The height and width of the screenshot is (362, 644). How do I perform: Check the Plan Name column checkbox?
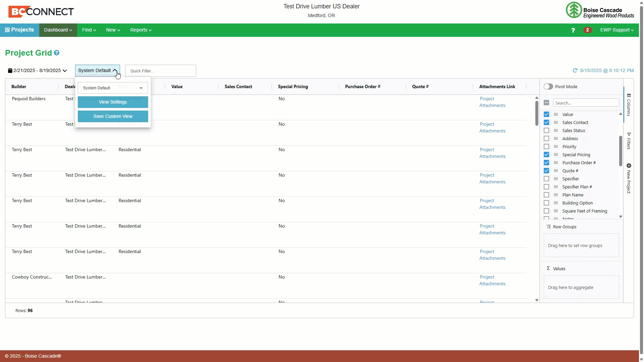click(x=546, y=195)
